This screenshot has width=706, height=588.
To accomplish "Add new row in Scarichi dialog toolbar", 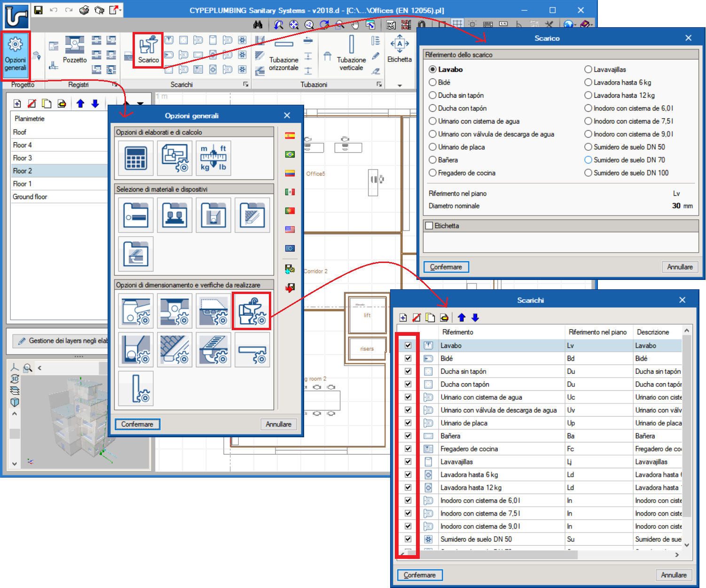I will click(x=403, y=318).
